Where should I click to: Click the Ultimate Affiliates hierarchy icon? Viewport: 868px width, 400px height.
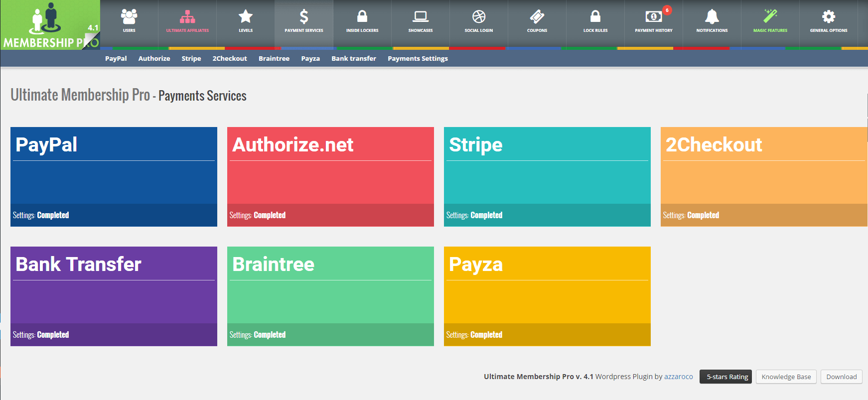click(x=187, y=17)
